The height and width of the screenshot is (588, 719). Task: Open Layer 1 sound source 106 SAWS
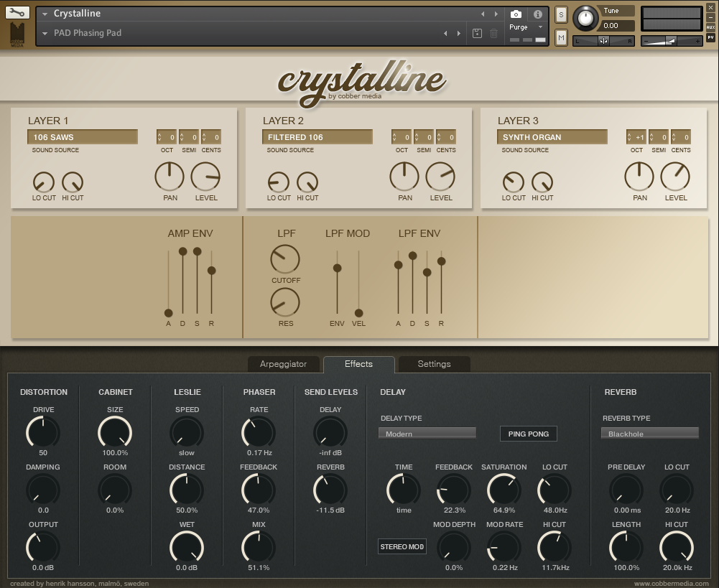point(83,137)
